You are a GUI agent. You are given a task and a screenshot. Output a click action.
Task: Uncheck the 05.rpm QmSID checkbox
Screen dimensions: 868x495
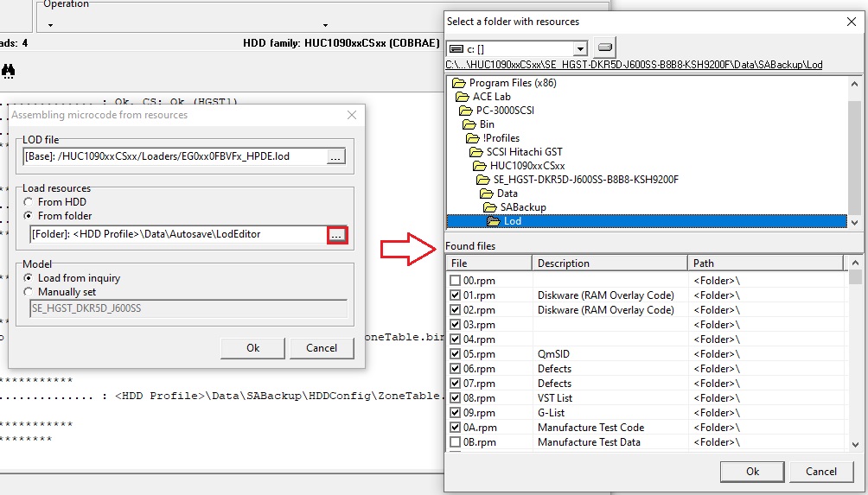456,354
